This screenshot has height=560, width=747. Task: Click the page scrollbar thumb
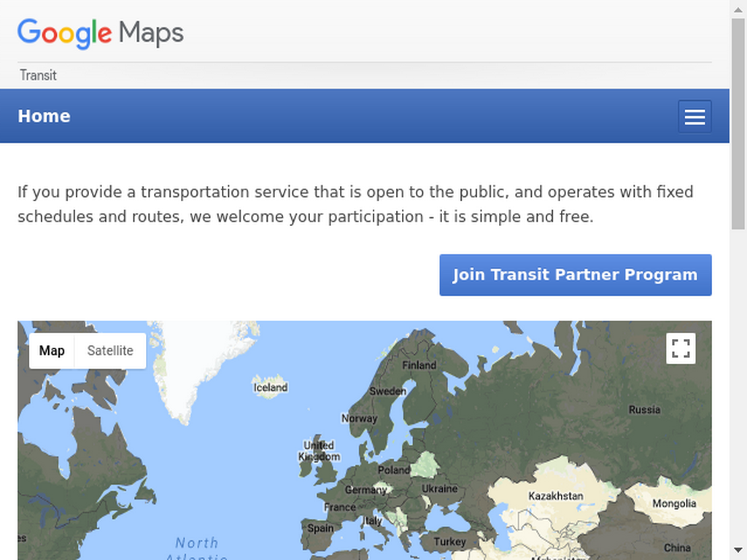[738, 124]
